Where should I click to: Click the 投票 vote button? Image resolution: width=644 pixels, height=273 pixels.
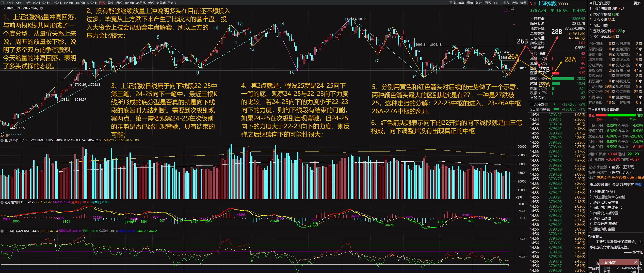pos(638,110)
